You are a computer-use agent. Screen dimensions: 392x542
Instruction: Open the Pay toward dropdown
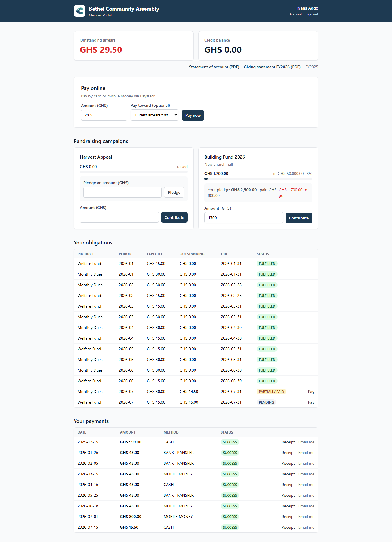(x=154, y=115)
